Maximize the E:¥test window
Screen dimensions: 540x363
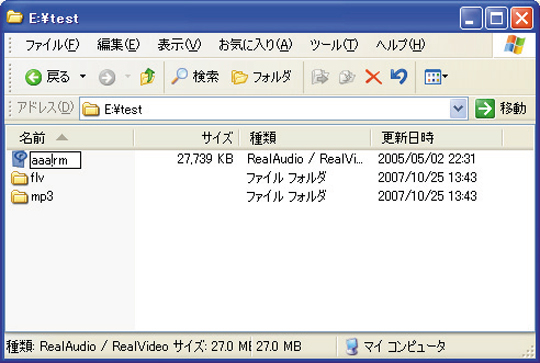[x=496, y=18]
